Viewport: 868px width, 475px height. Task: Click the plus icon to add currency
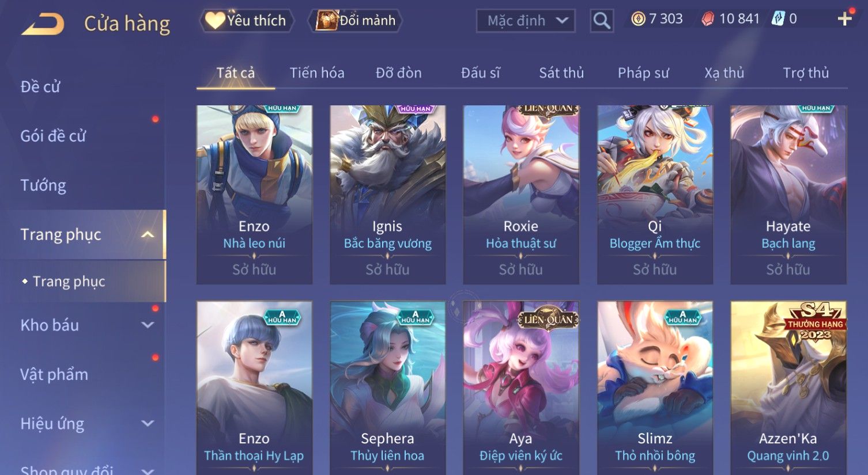[x=844, y=19]
